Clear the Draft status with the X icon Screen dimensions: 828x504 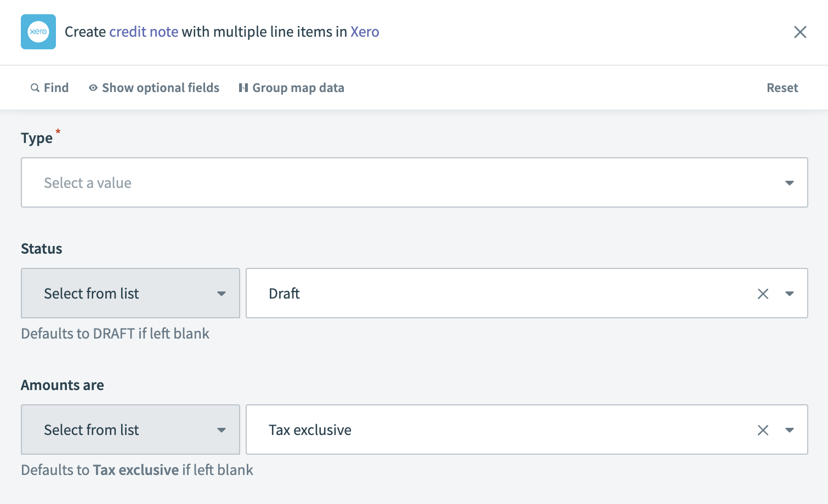click(763, 294)
